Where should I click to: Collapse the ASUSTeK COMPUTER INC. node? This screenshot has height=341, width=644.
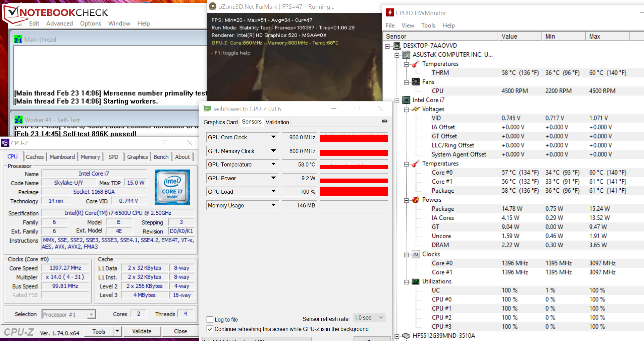click(397, 55)
